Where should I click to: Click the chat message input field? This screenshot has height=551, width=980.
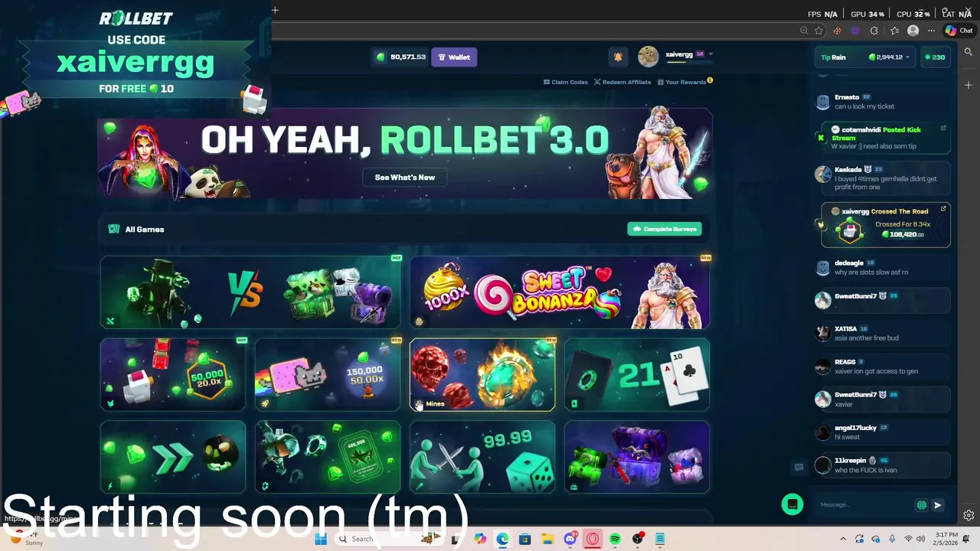pyautogui.click(x=865, y=504)
